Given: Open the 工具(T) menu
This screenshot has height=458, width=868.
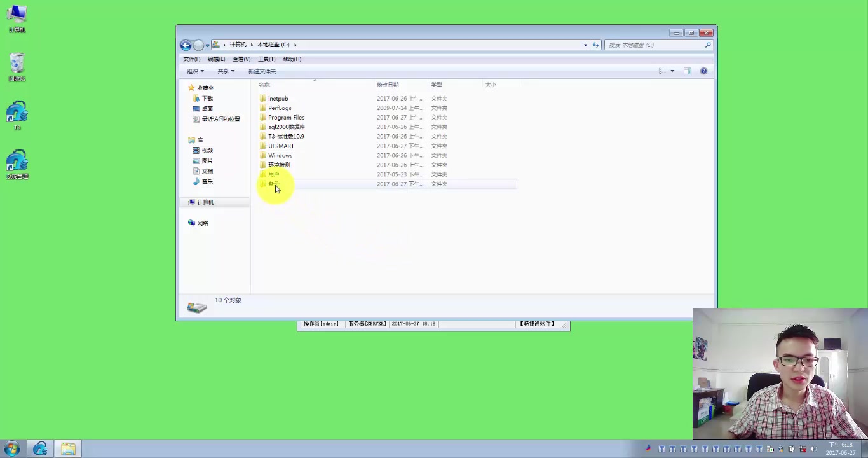Looking at the screenshot, I should click(x=267, y=59).
